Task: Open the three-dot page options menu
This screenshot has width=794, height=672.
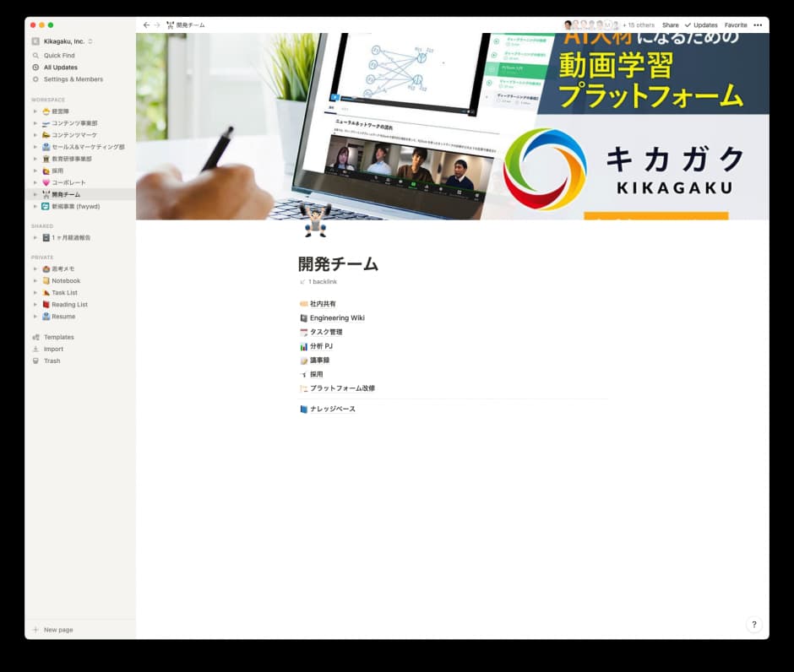Action: pyautogui.click(x=758, y=25)
